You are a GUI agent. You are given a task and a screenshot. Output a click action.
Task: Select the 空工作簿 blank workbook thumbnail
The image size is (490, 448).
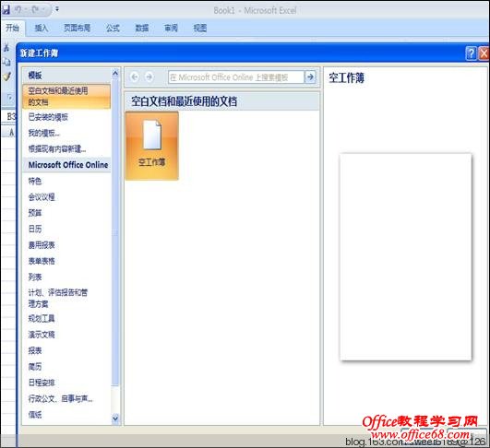pos(152,146)
